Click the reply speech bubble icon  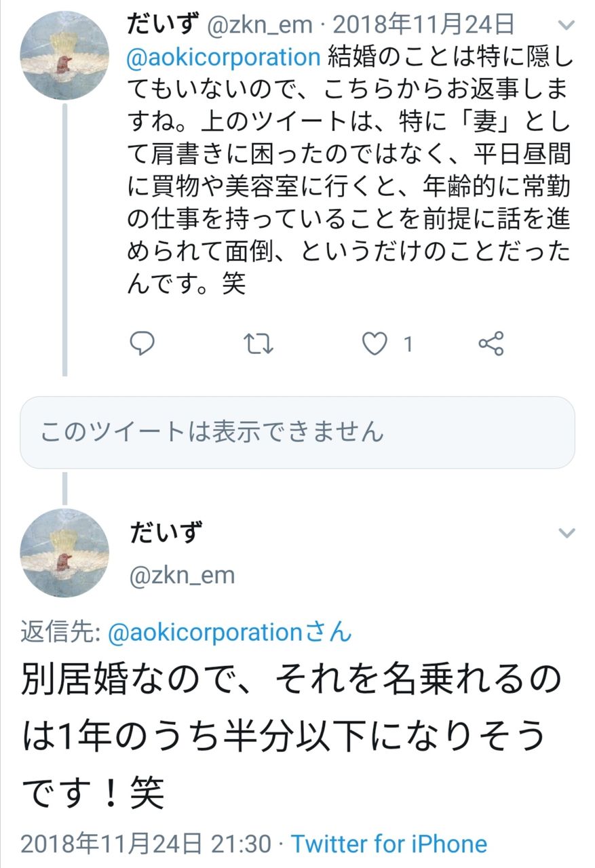(x=142, y=344)
